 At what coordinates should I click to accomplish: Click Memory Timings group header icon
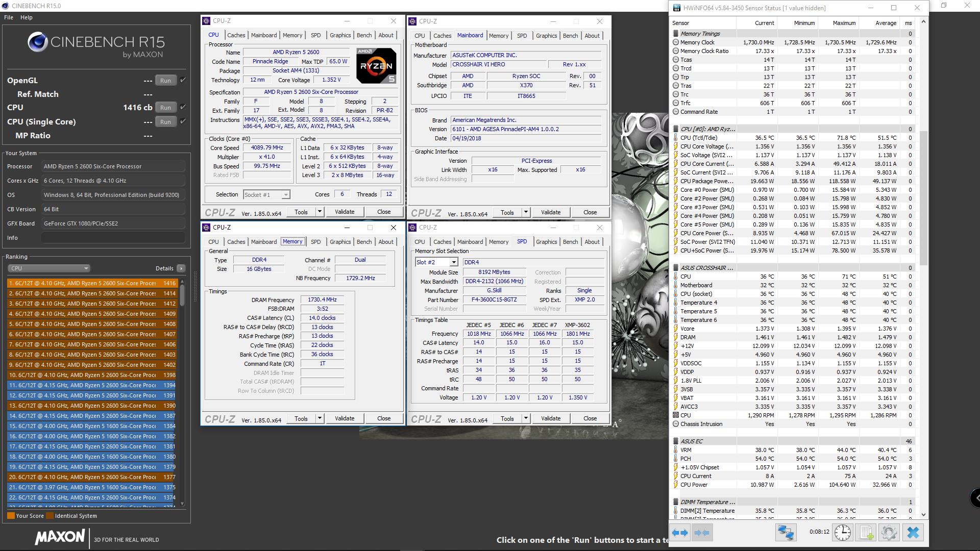(676, 34)
